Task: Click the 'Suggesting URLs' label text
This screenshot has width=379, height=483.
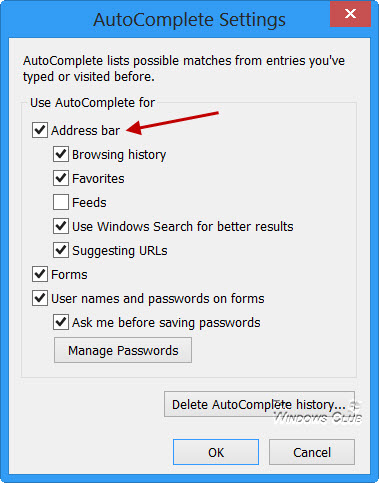Action: click(x=120, y=251)
